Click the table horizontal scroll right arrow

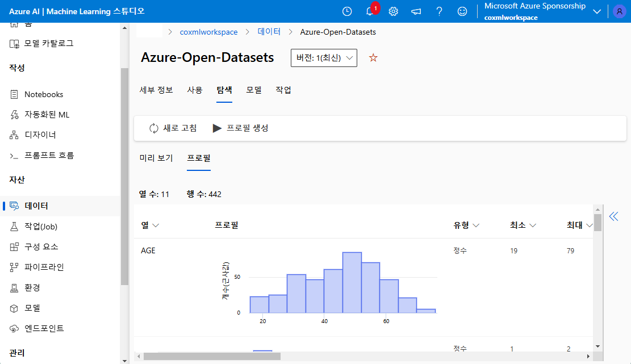coord(588,357)
